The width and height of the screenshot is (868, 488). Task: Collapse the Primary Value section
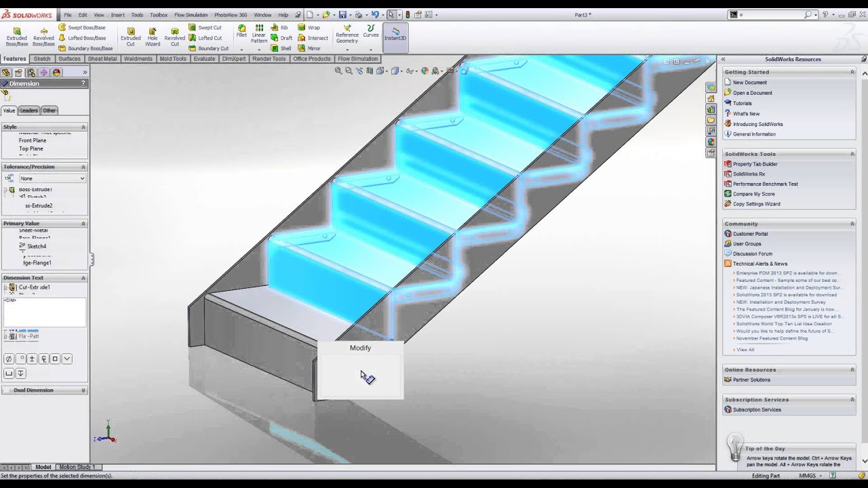pyautogui.click(x=83, y=224)
